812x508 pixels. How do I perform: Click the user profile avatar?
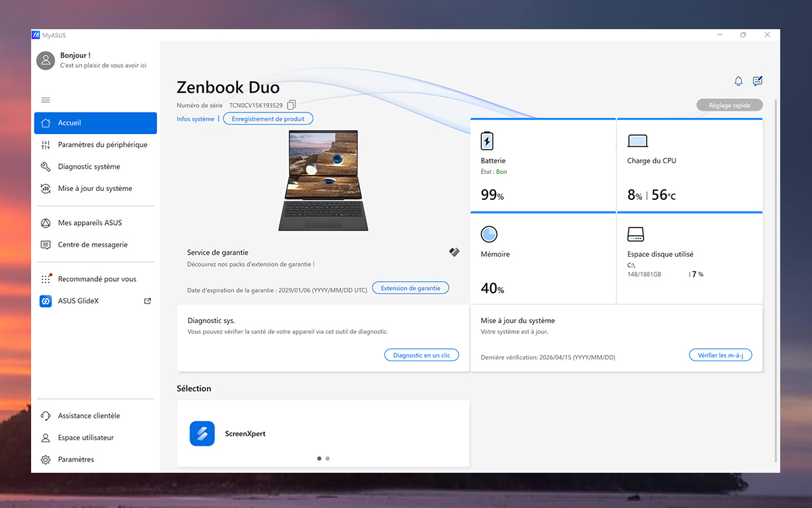45,60
